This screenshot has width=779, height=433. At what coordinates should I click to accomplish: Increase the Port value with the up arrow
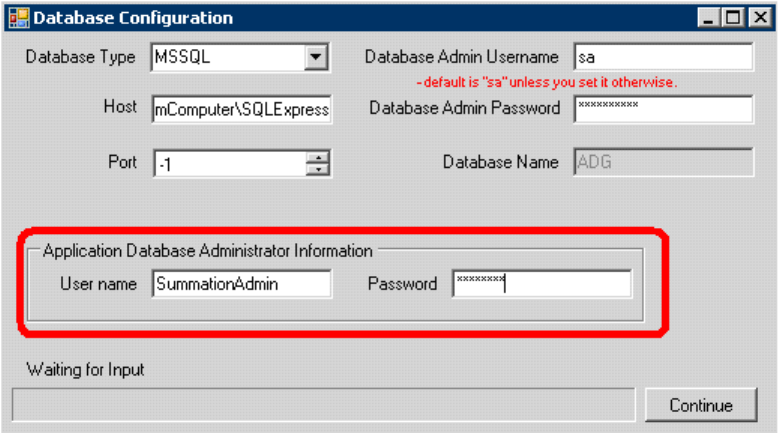click(318, 157)
